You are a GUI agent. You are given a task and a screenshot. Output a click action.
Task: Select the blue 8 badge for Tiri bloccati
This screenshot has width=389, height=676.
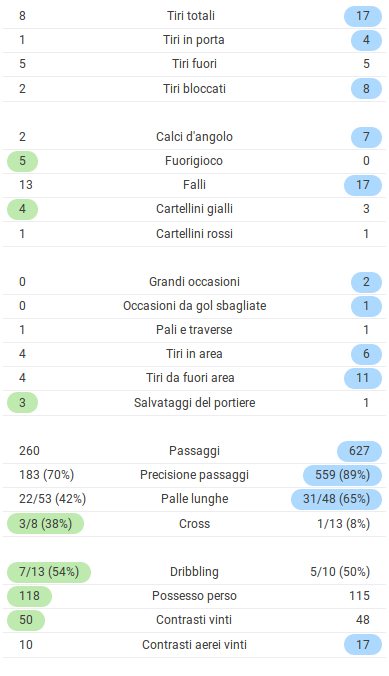tap(366, 89)
